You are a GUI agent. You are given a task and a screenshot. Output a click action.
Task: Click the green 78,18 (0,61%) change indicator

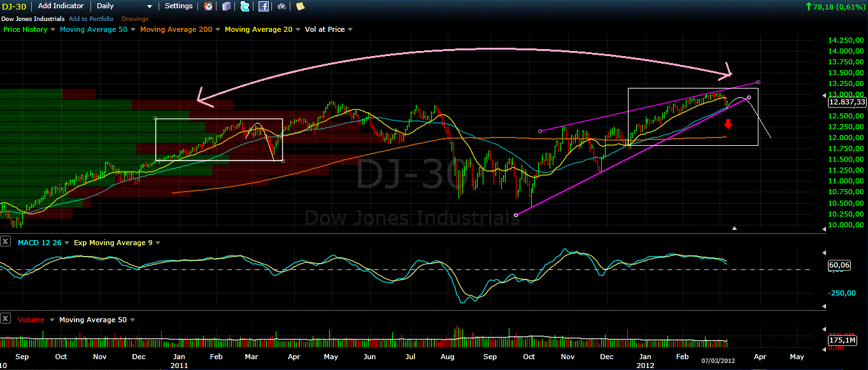pyautogui.click(x=836, y=6)
